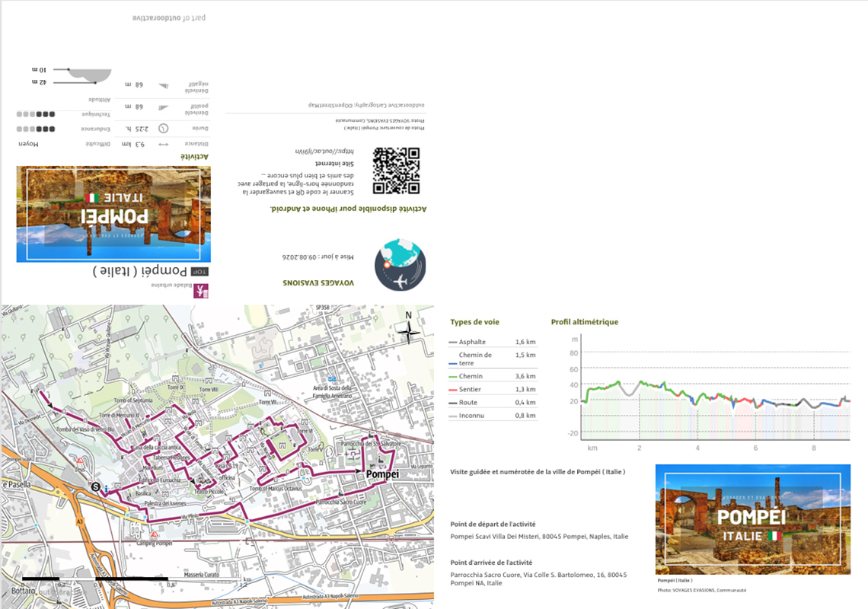Click the '0,8 km' value for Inconnu
This screenshot has width=868, height=609.
tap(525, 415)
